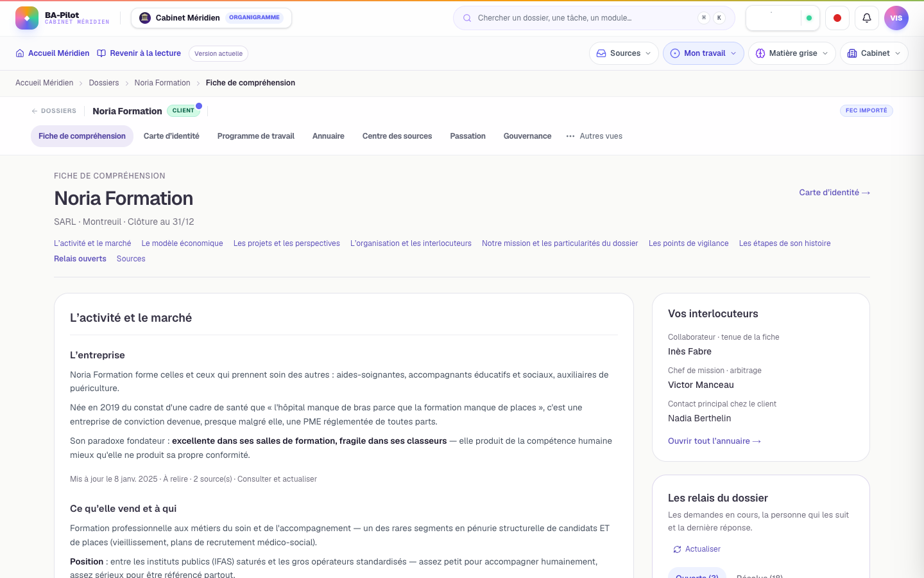Click Accueil Méridien in the breadcrumb

point(44,83)
